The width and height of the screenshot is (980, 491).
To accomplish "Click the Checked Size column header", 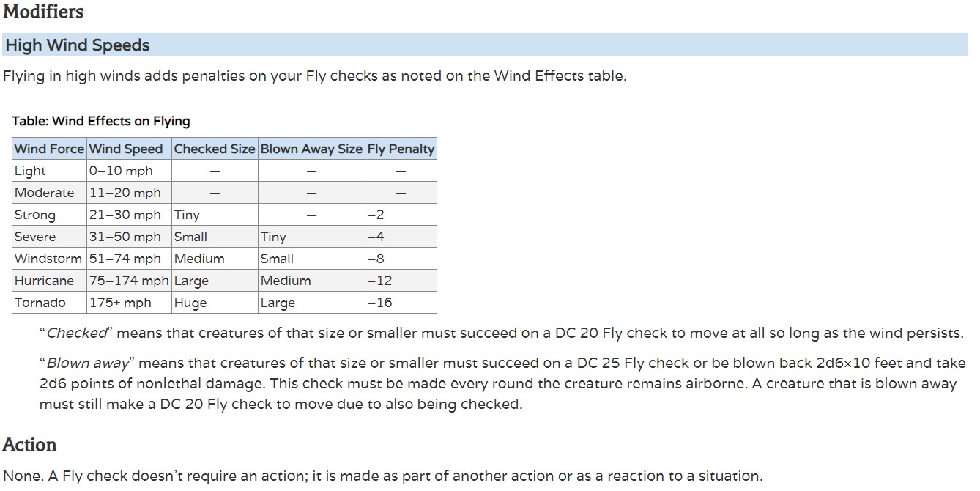I will coord(214,149).
